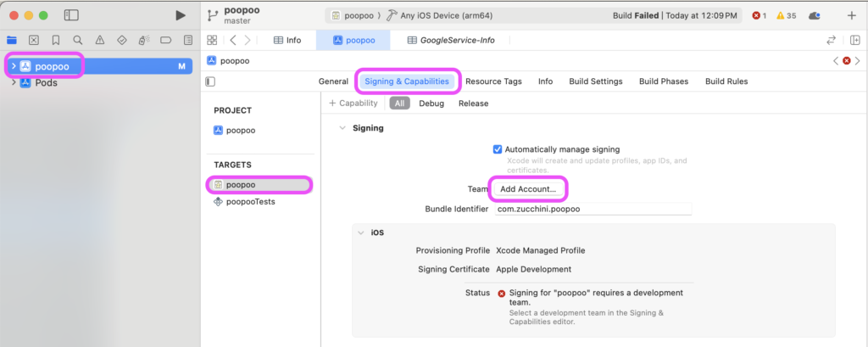The image size is (868, 347).
Task: Run the project with the play button
Action: (181, 15)
